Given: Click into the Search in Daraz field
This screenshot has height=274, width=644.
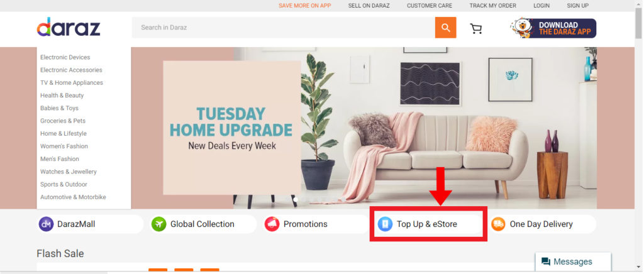Looking at the screenshot, I should (x=284, y=28).
